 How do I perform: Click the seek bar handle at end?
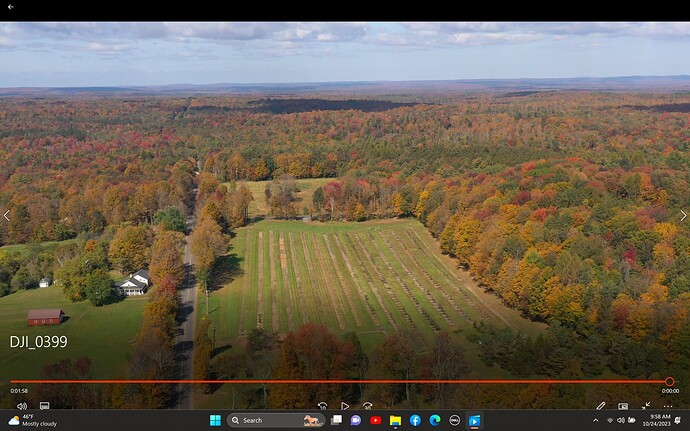669,381
